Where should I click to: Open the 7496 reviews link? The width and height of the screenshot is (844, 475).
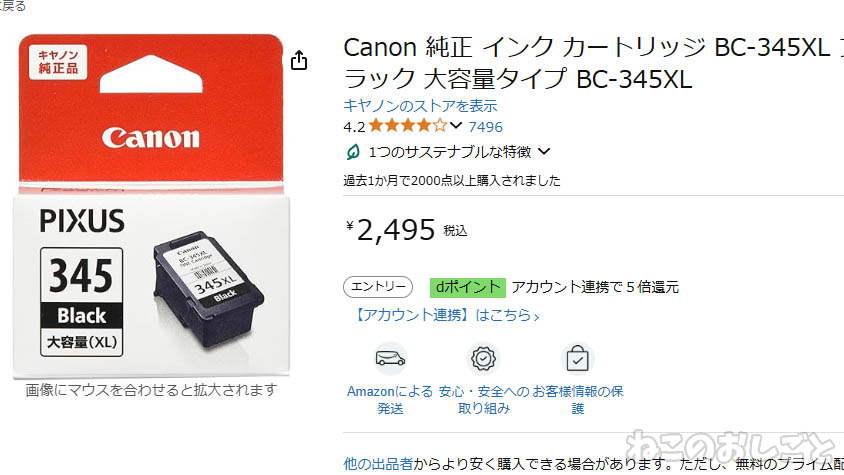485,127
